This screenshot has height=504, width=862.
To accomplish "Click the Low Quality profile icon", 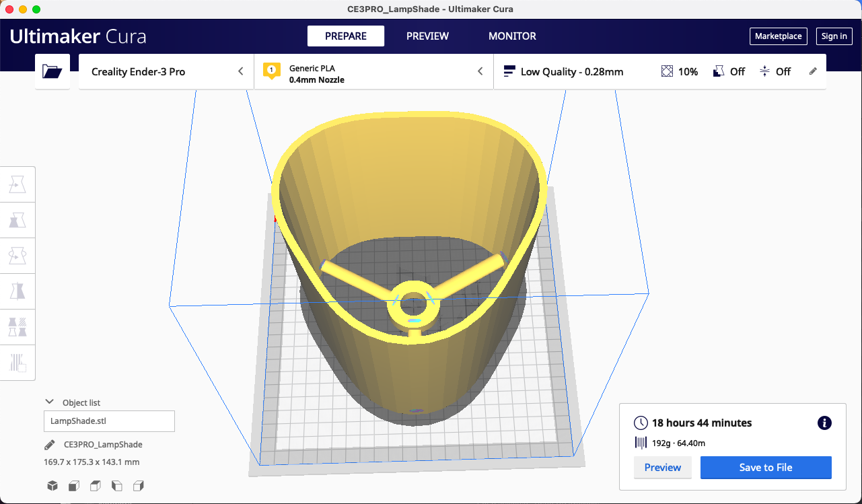I will (509, 71).
